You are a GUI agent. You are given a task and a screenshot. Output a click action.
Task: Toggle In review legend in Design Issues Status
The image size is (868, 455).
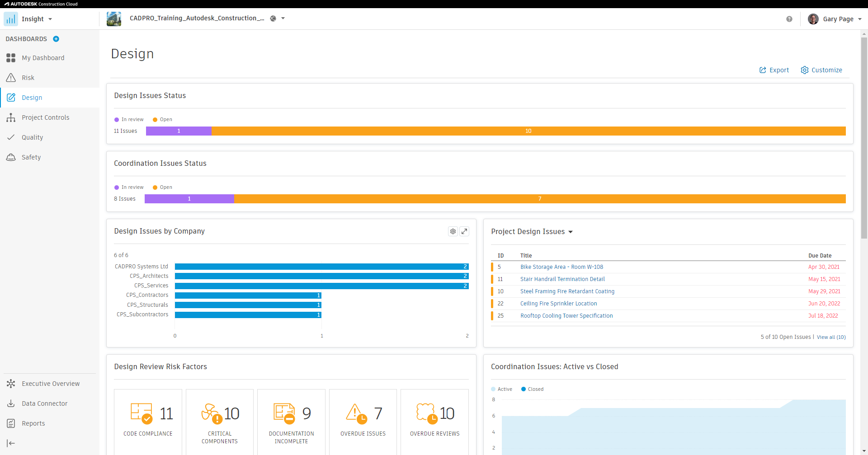[x=129, y=120]
